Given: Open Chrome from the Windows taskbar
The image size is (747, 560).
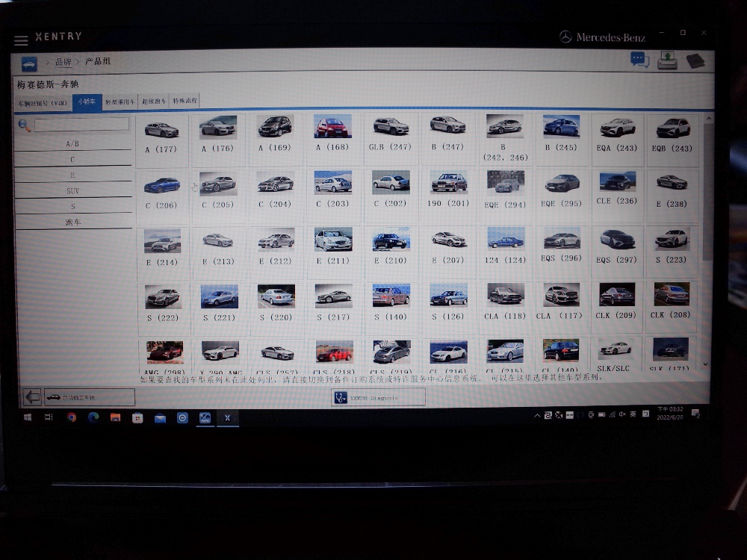Looking at the screenshot, I should 72,417.
